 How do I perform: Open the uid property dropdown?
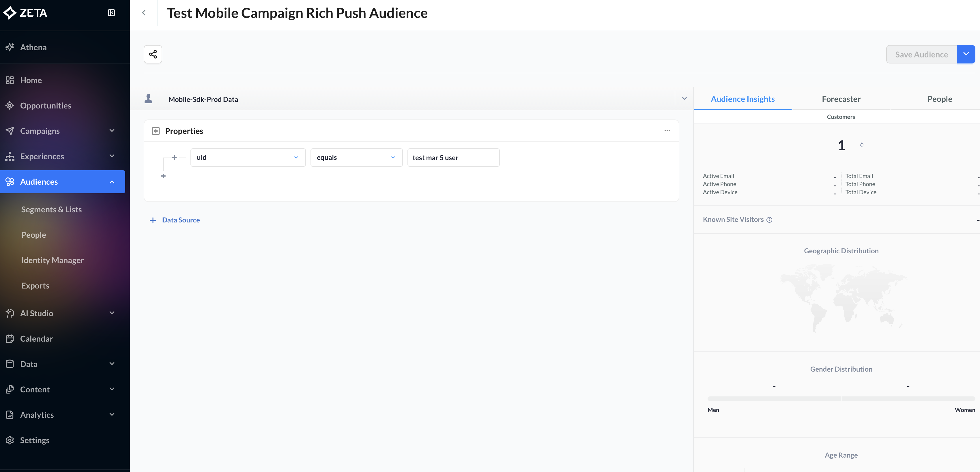(x=248, y=158)
